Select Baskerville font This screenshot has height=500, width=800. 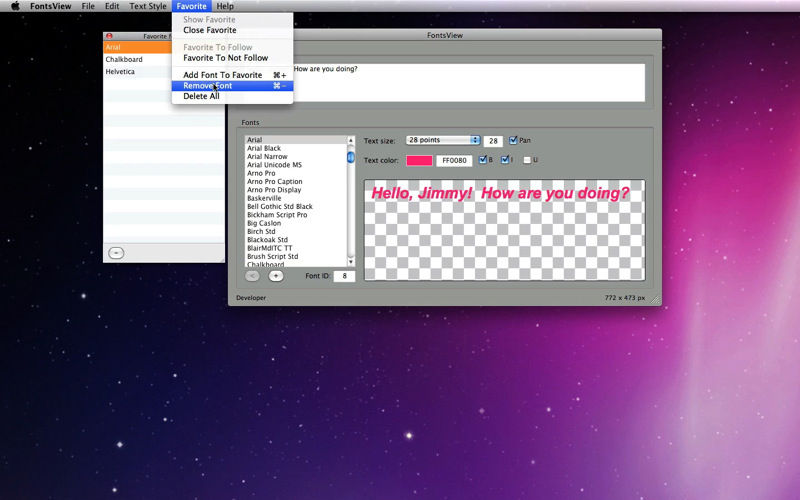click(x=296, y=198)
